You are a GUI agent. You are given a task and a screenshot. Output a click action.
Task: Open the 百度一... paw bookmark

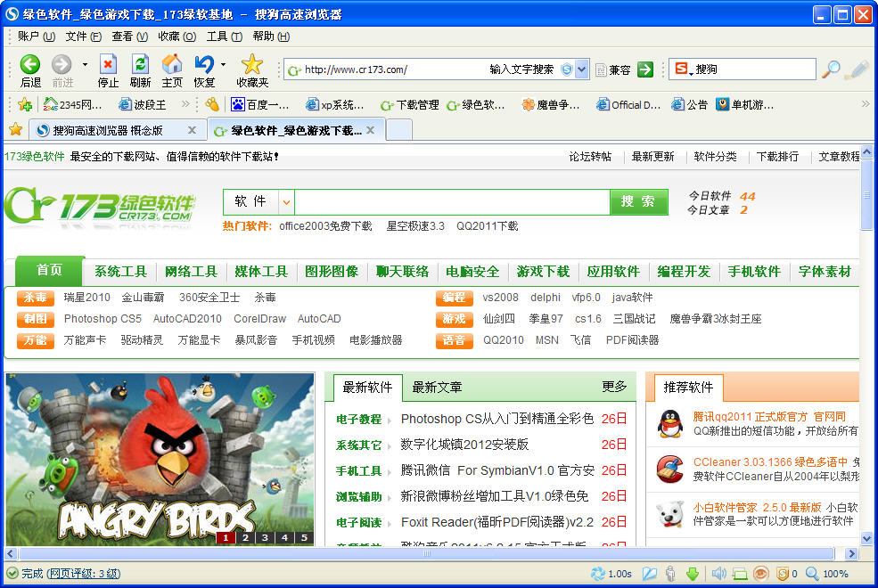point(259,104)
